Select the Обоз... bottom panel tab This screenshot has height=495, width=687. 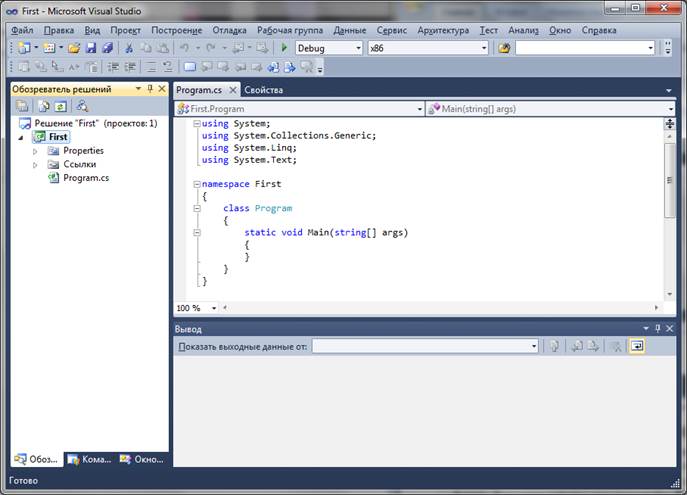click(x=36, y=459)
